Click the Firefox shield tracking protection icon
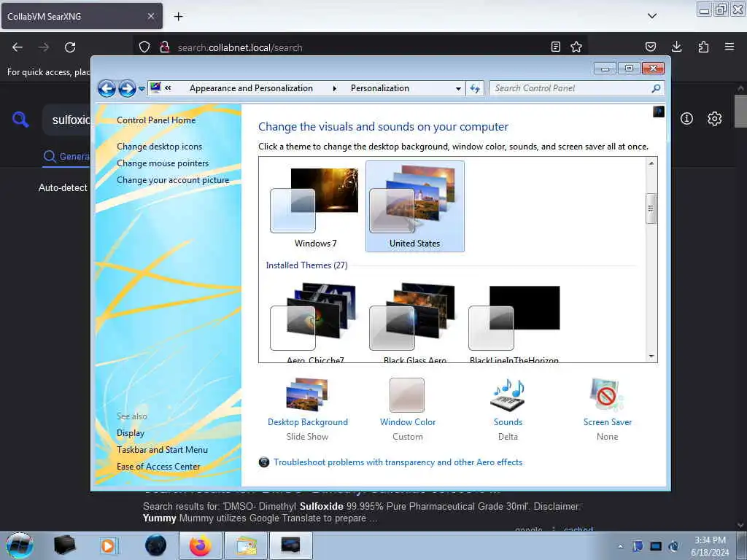The height and width of the screenshot is (560, 747). [144, 47]
